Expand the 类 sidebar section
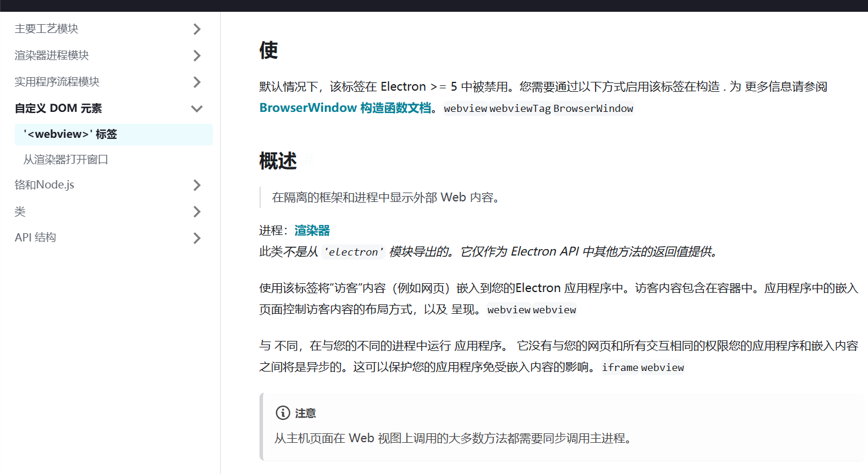The width and height of the screenshot is (868, 474). (197, 211)
